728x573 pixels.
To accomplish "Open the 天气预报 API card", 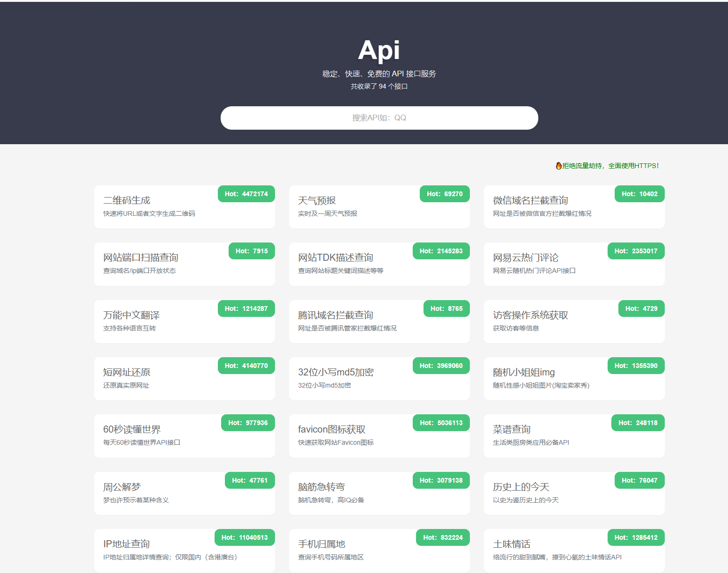I will coord(379,207).
